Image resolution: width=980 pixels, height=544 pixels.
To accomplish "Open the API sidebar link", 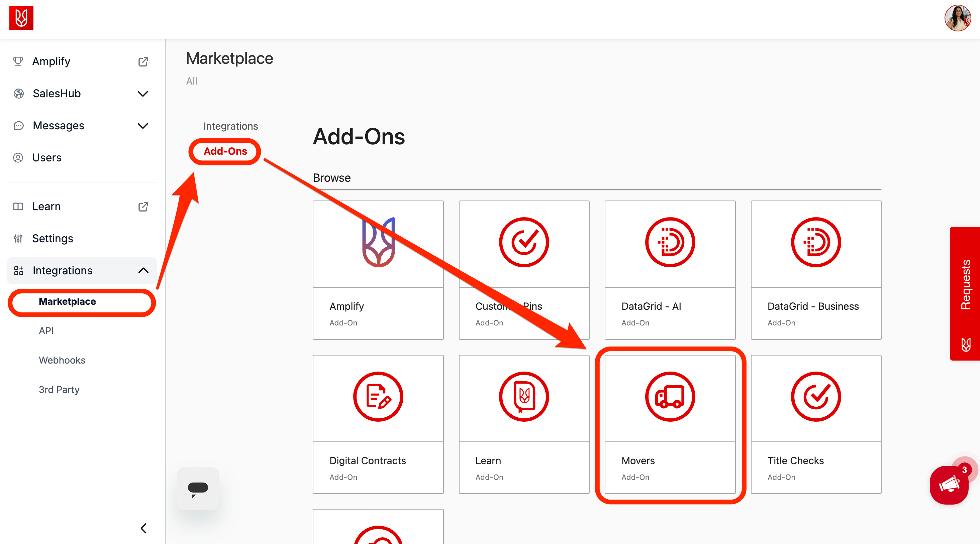I will (46, 331).
